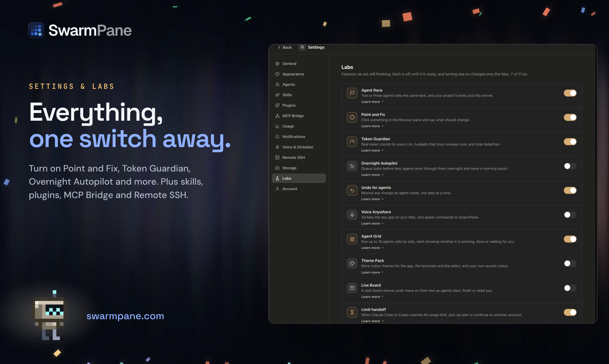Image resolution: width=609 pixels, height=364 pixels.
Task: Select the Usage settings section
Action: click(299, 126)
